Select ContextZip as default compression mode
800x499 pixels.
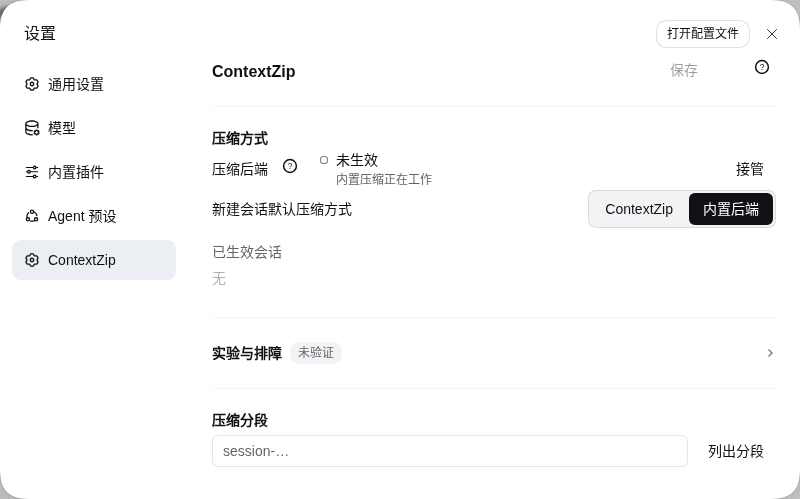[x=639, y=209]
